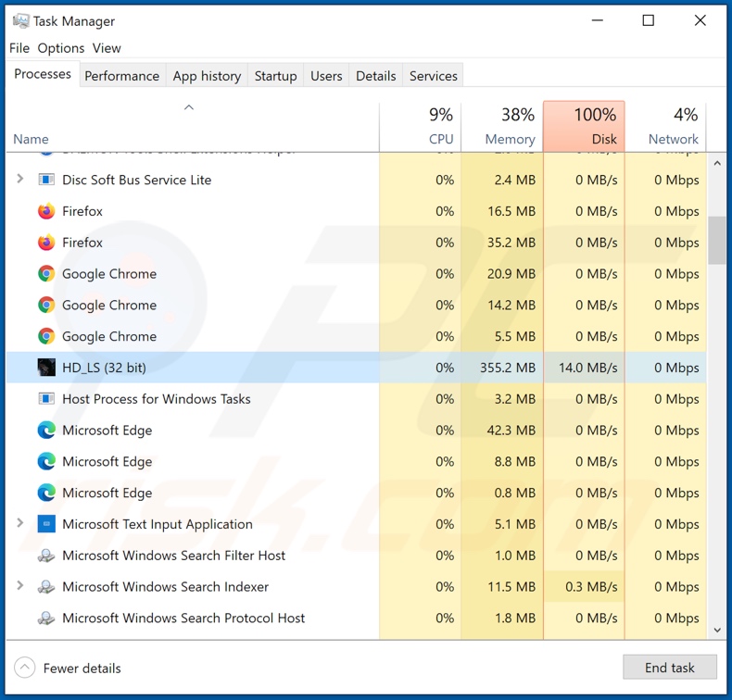The height and width of the screenshot is (700, 732).
Task: Click the Microsoft Edge icon using 8.8 MB
Action: [46, 461]
